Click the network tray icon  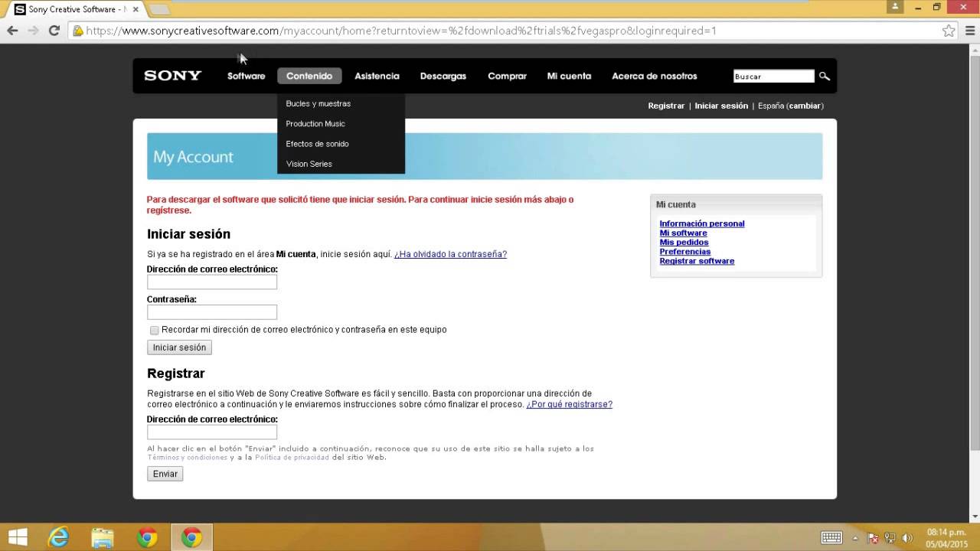point(890,538)
